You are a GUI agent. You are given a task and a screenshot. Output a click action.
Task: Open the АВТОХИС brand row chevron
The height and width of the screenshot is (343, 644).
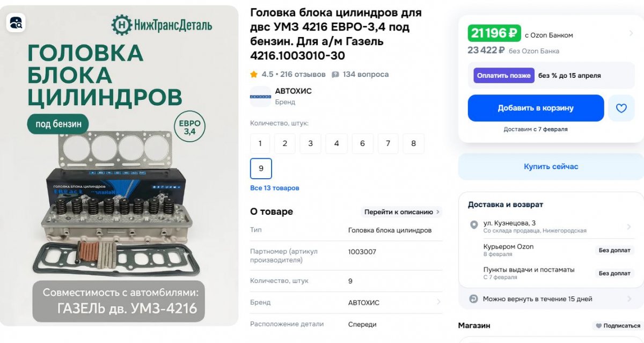[x=438, y=302]
